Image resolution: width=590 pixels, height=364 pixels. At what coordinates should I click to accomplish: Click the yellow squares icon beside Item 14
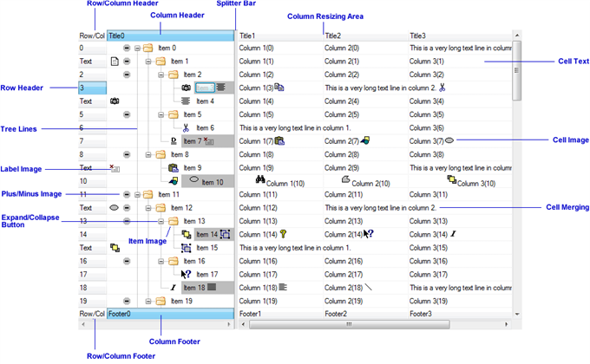(x=187, y=235)
